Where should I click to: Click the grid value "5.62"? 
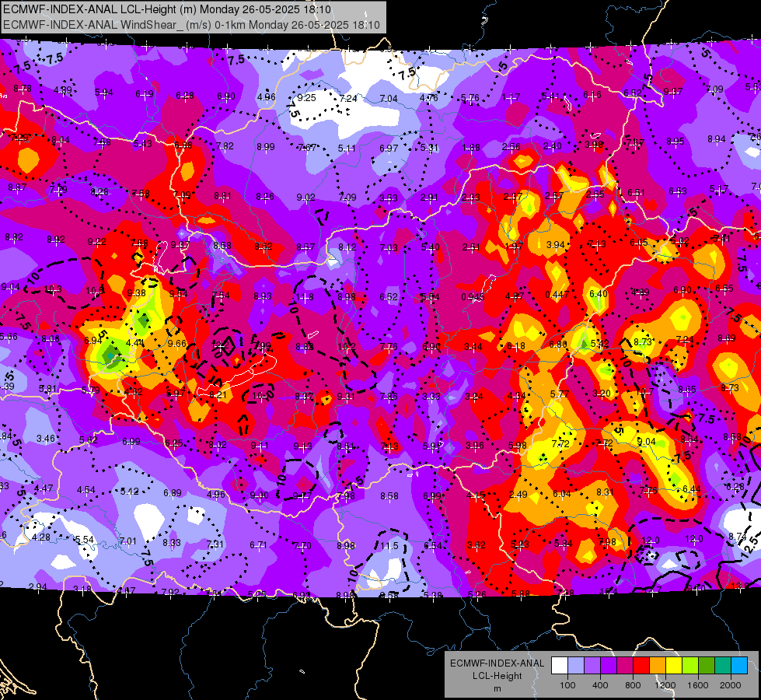click(89, 439)
